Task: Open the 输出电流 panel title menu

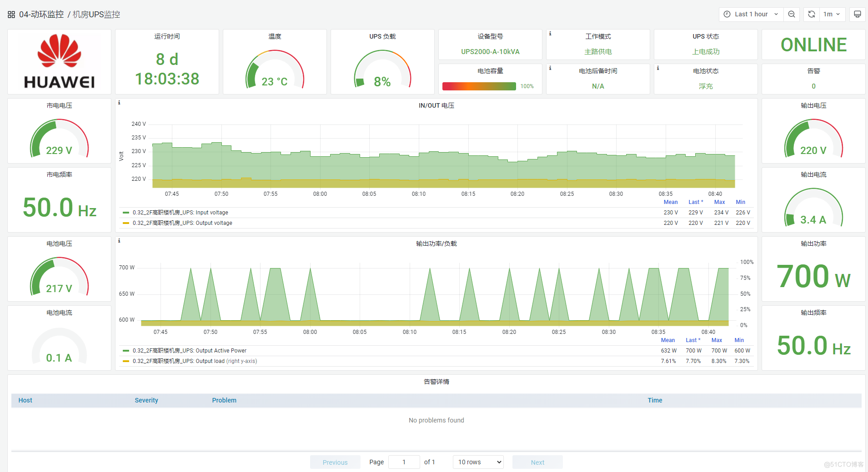Action: click(x=813, y=174)
